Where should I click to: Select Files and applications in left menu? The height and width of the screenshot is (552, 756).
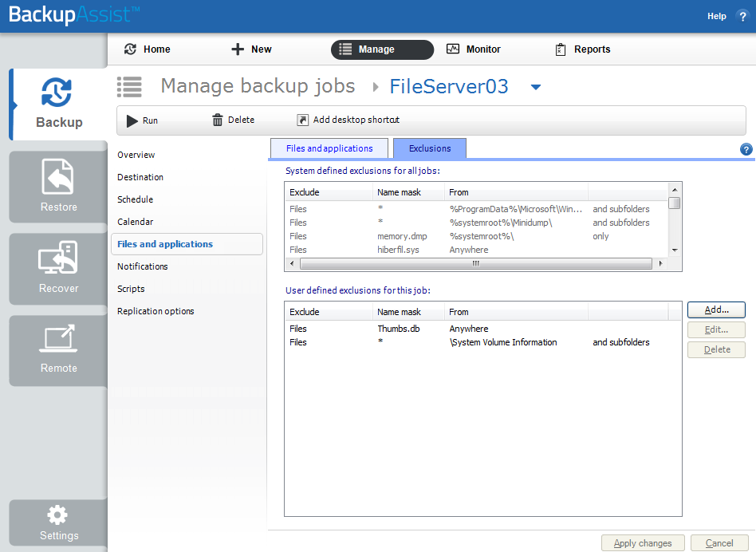click(187, 244)
